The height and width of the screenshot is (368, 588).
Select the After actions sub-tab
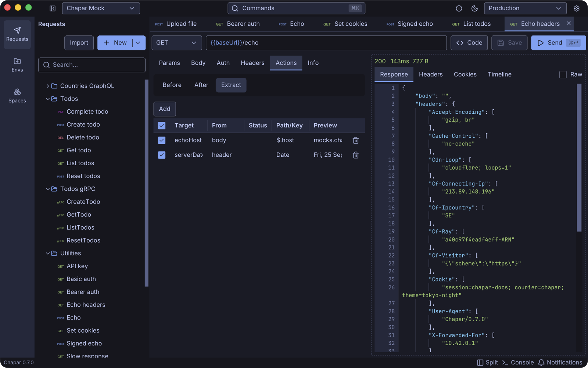[201, 85]
